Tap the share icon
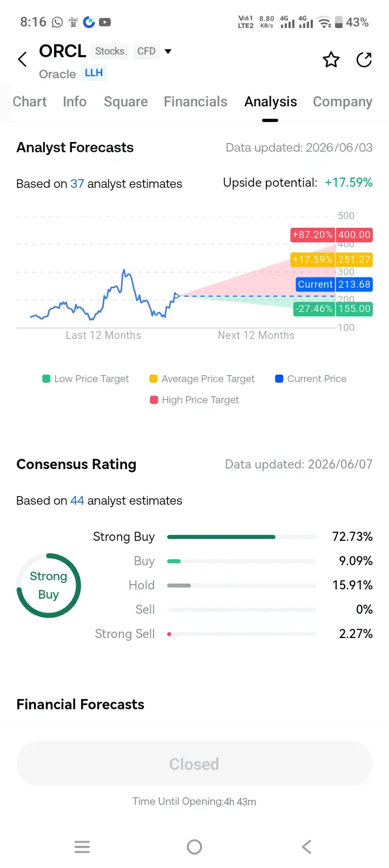This screenshot has height=868, width=389. (x=364, y=59)
